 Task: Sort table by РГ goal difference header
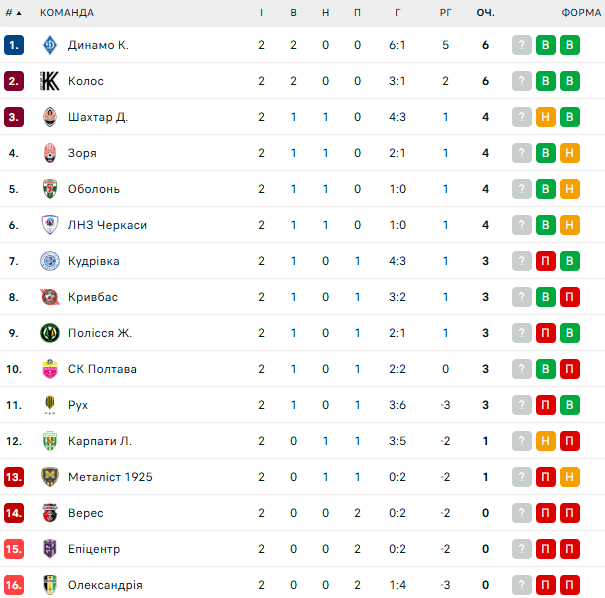point(445,13)
